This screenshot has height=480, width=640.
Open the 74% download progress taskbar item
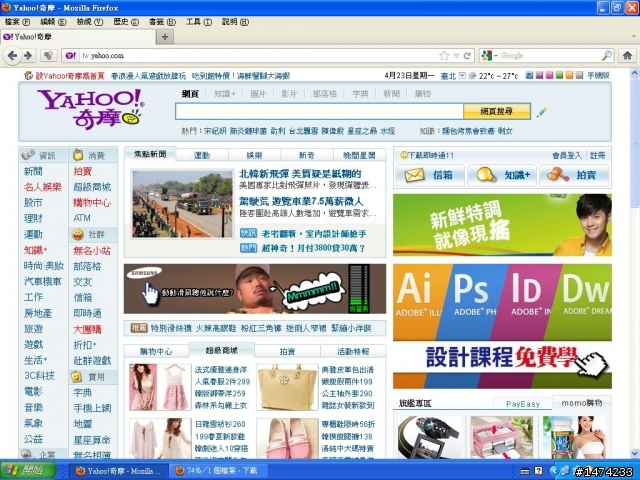point(216,471)
